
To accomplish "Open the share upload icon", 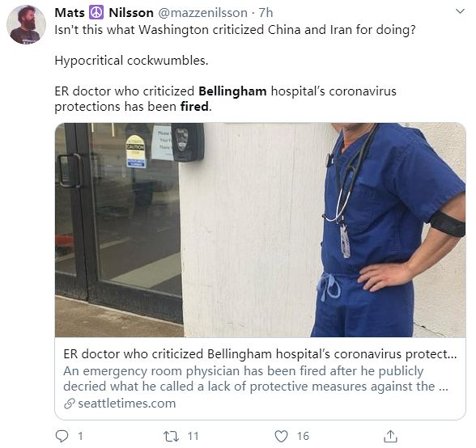I will point(390,436).
